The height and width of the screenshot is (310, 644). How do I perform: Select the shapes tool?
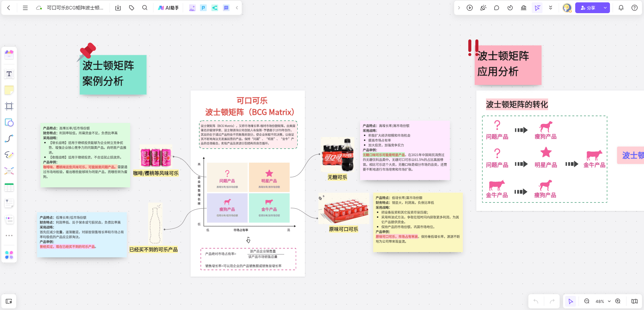9,122
